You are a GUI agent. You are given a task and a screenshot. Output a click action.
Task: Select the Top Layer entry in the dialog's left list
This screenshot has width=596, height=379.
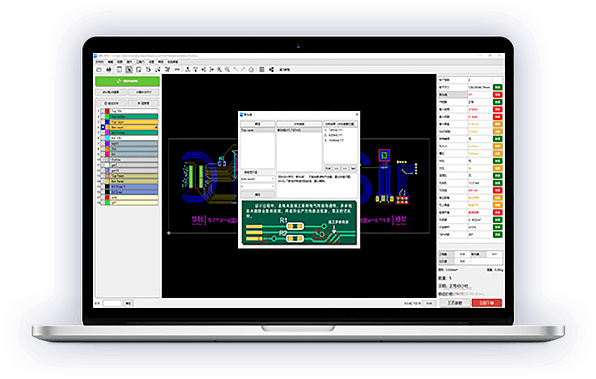(x=257, y=130)
